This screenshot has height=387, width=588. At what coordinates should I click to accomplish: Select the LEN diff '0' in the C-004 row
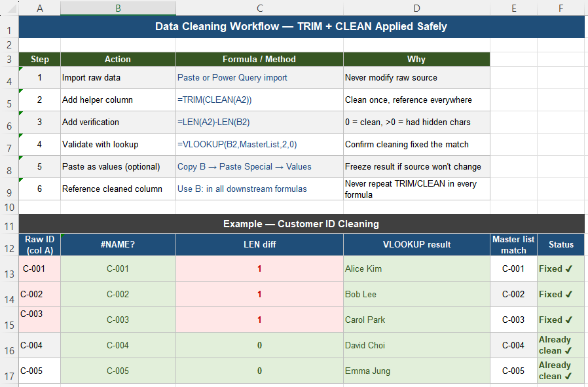click(x=259, y=345)
